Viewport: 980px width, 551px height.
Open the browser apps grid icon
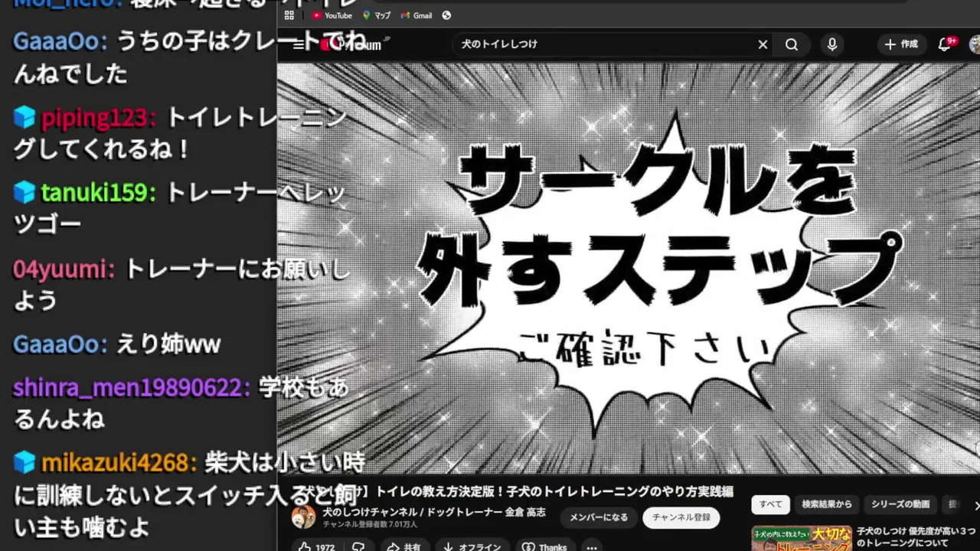click(289, 15)
